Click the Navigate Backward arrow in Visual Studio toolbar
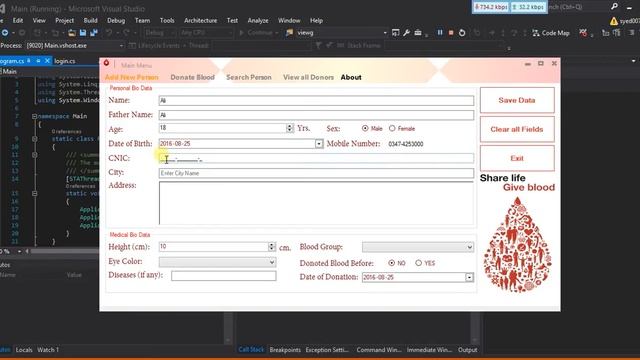Image resolution: width=640 pixels, height=360 pixels. (5, 33)
